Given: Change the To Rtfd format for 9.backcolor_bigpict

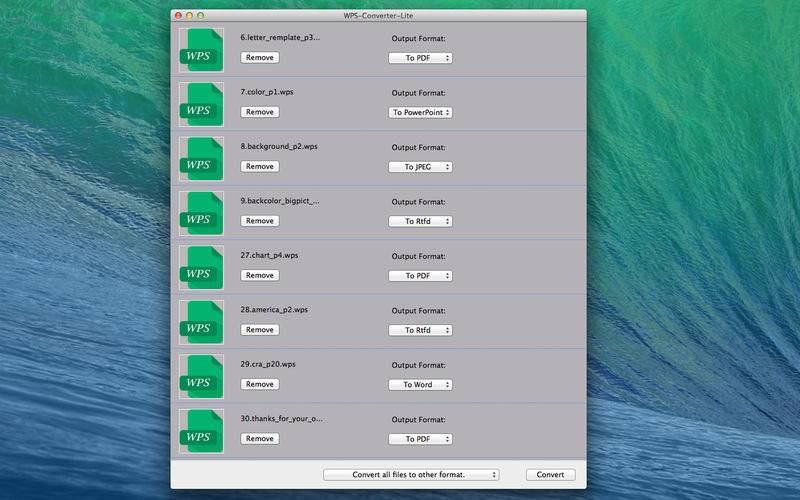Looking at the screenshot, I should [x=420, y=221].
